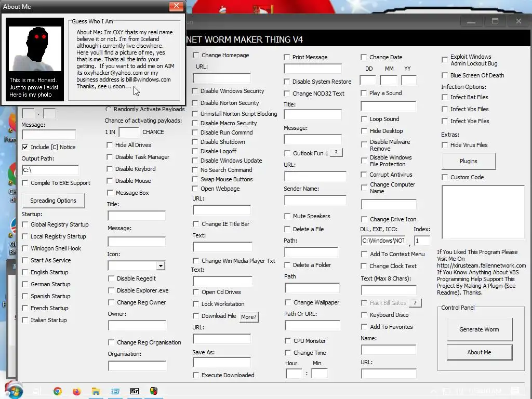Click the About Me button

click(479, 352)
